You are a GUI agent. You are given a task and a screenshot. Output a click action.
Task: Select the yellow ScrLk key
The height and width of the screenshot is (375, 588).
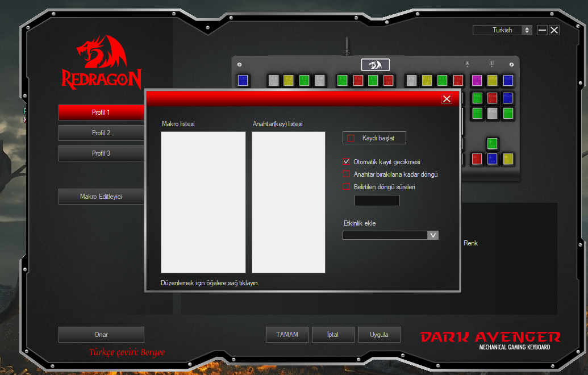coord(492,80)
